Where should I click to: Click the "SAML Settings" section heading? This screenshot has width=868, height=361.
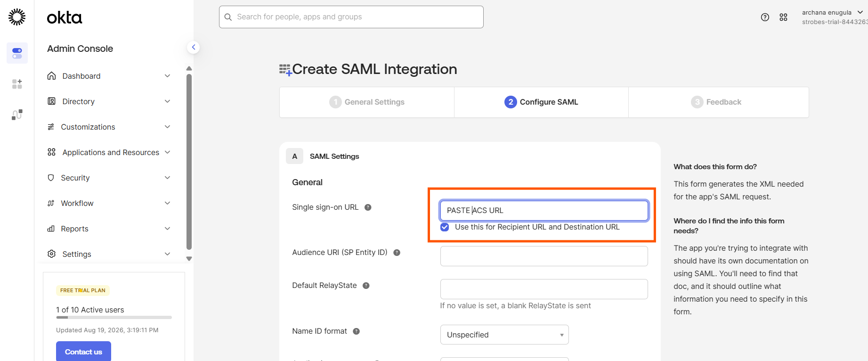pyautogui.click(x=334, y=156)
